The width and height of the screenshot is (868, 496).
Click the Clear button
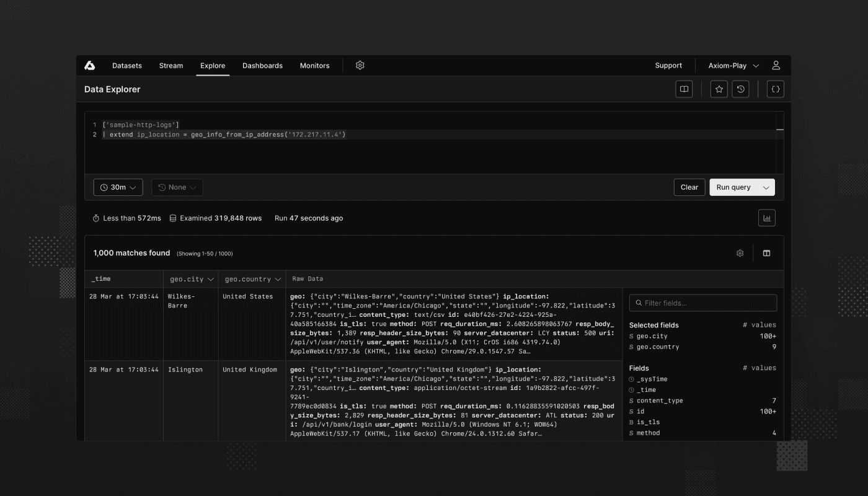[x=689, y=187]
